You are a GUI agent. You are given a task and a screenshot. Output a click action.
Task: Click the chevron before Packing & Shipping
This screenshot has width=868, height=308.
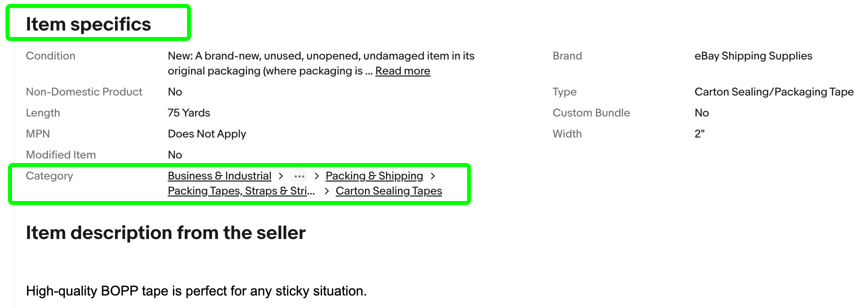click(317, 175)
